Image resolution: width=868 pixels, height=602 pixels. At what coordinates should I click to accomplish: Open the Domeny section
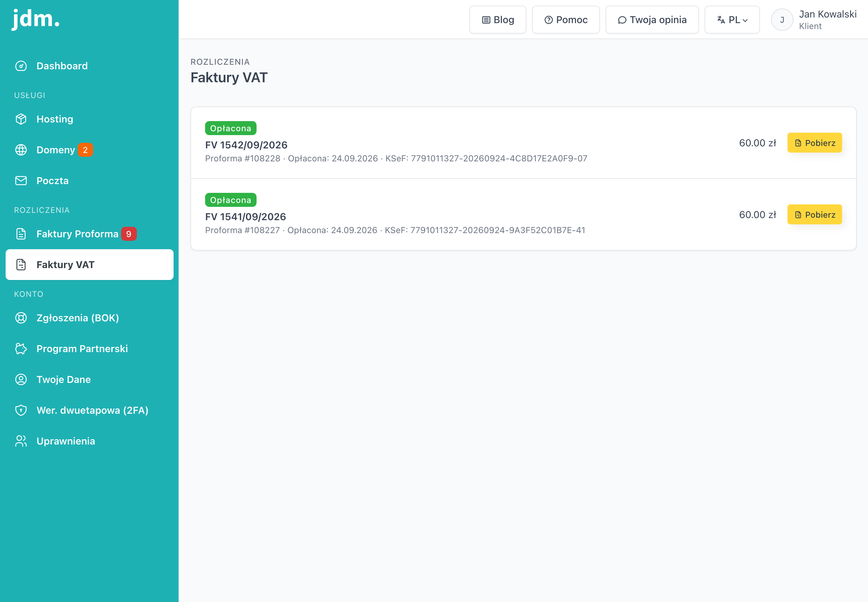89,150
